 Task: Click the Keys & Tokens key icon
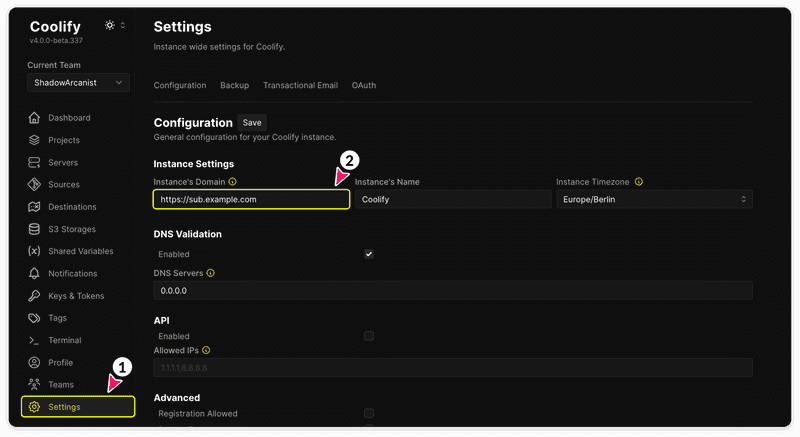[34, 296]
